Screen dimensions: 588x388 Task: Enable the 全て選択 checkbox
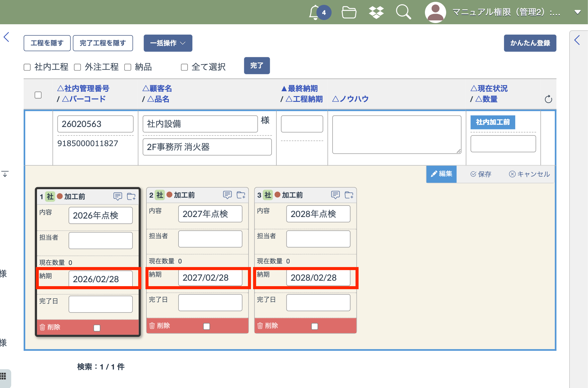pos(184,67)
